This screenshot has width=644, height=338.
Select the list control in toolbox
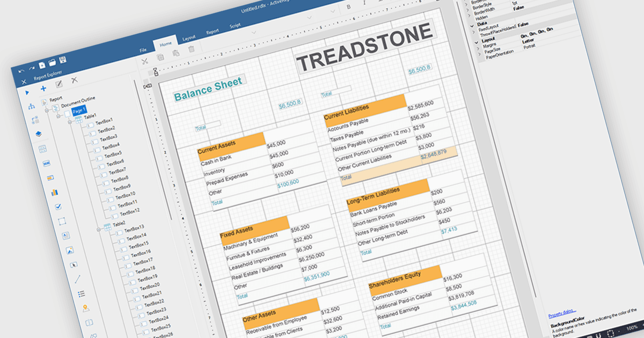coord(82,293)
